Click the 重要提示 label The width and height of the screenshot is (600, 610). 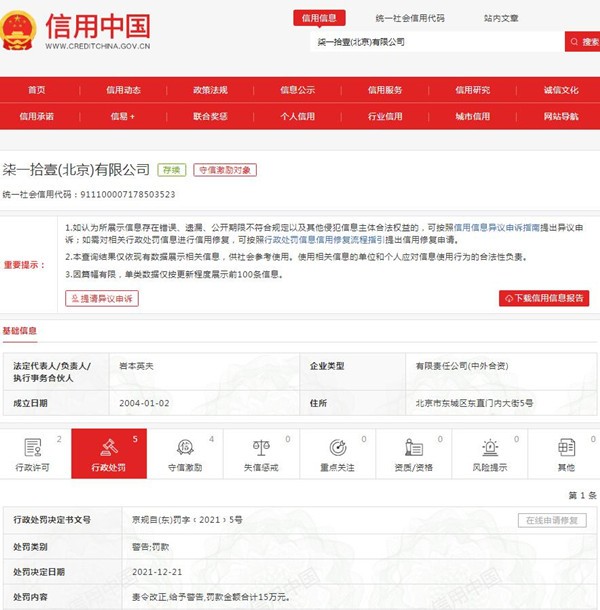[x=24, y=265]
